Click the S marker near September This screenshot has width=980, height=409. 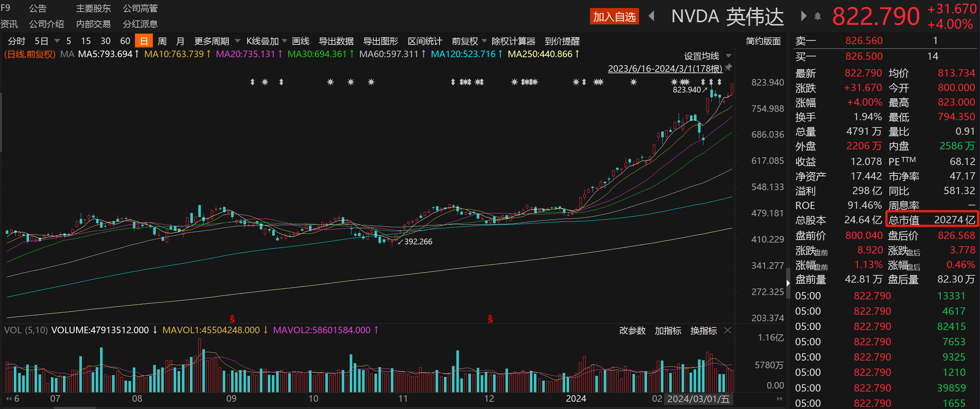[x=232, y=319]
